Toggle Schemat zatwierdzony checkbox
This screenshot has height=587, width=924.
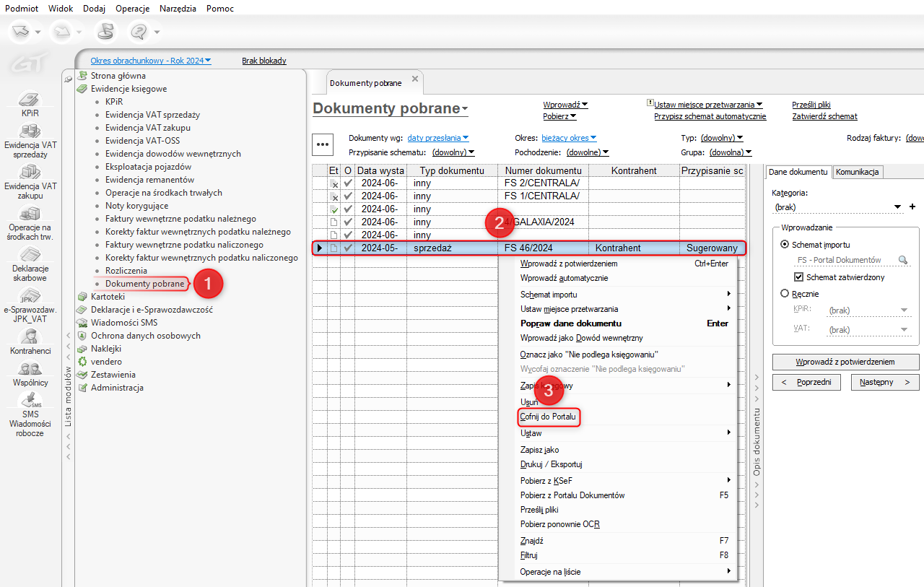[x=798, y=277]
